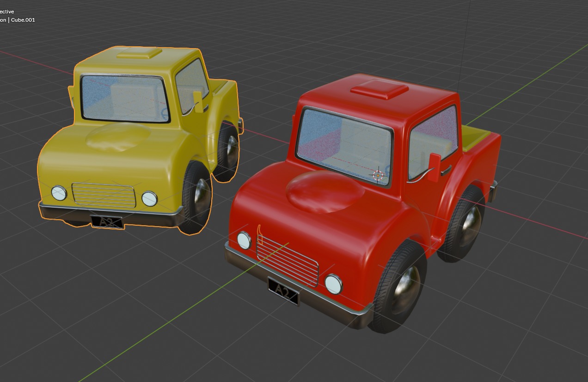Click the yellow truck's side mirror

click(x=198, y=102)
